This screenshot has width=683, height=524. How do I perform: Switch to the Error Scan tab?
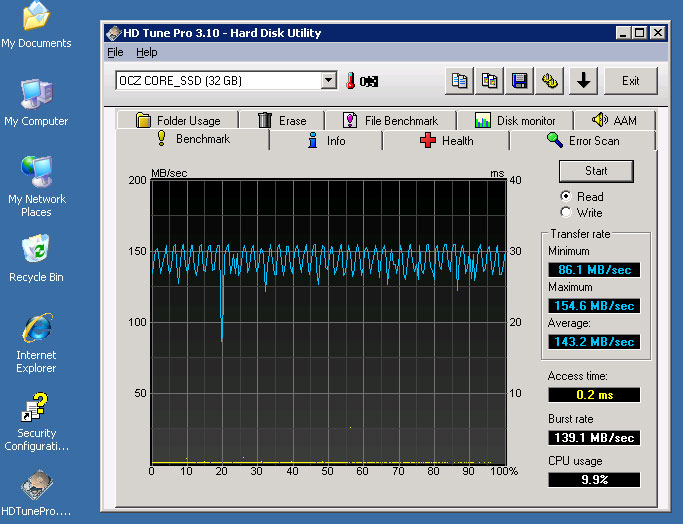pyautogui.click(x=583, y=141)
